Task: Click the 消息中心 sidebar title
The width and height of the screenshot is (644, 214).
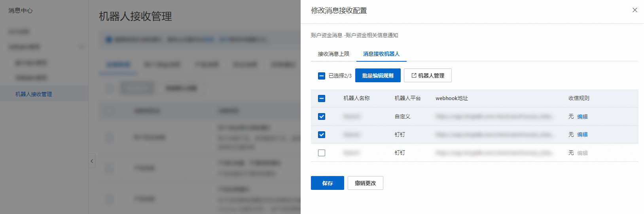Action: (x=21, y=11)
